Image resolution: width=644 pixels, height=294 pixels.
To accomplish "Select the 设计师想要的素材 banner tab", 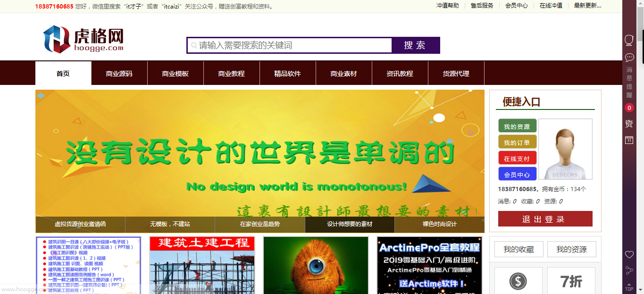I will [x=350, y=225].
